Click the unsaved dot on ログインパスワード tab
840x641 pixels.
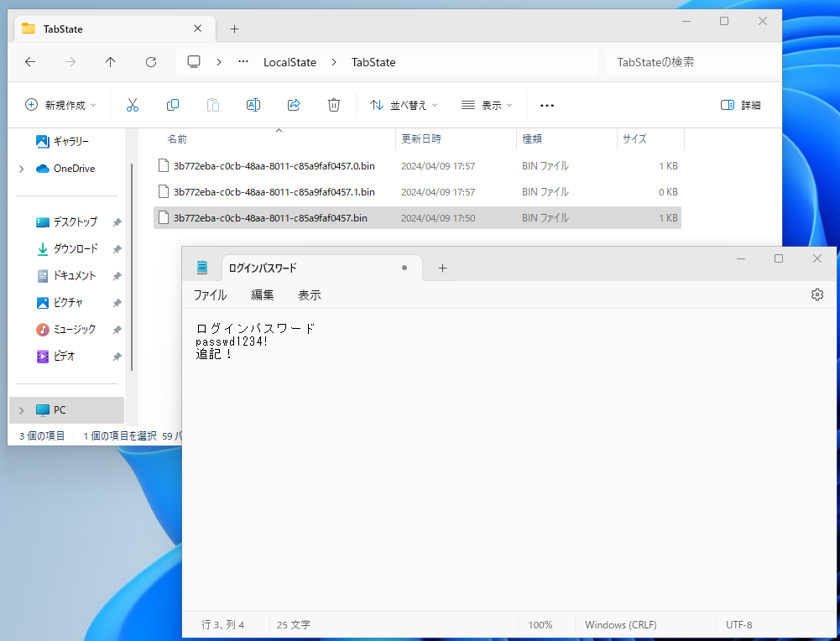click(x=404, y=268)
